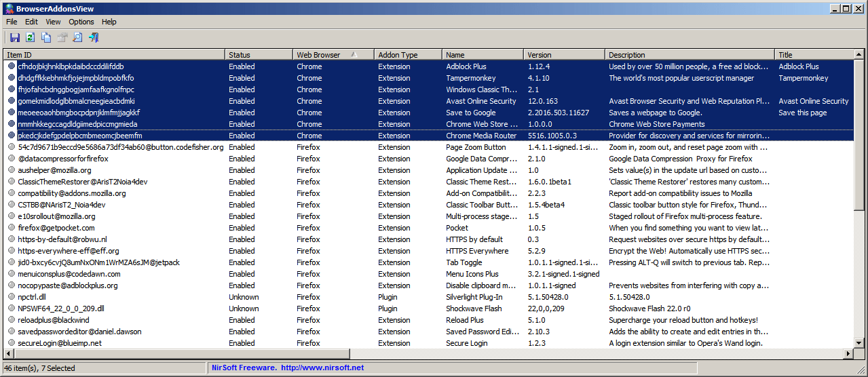
Task: Click the Copy selected items toolbar icon
Action: point(46,37)
